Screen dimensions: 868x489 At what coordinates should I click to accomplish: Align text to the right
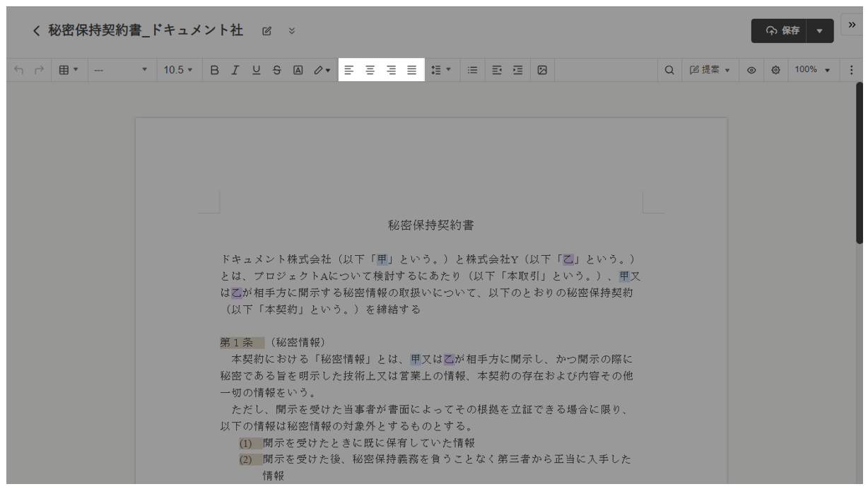click(x=391, y=70)
